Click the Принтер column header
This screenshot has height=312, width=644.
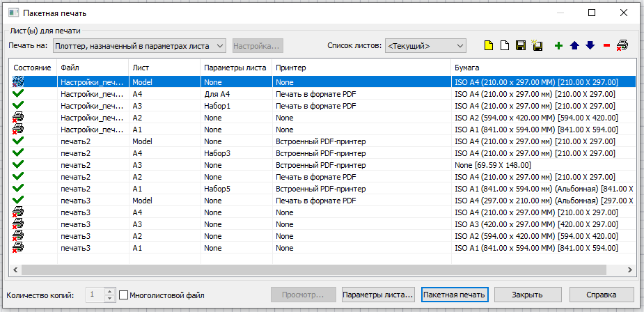(x=361, y=68)
